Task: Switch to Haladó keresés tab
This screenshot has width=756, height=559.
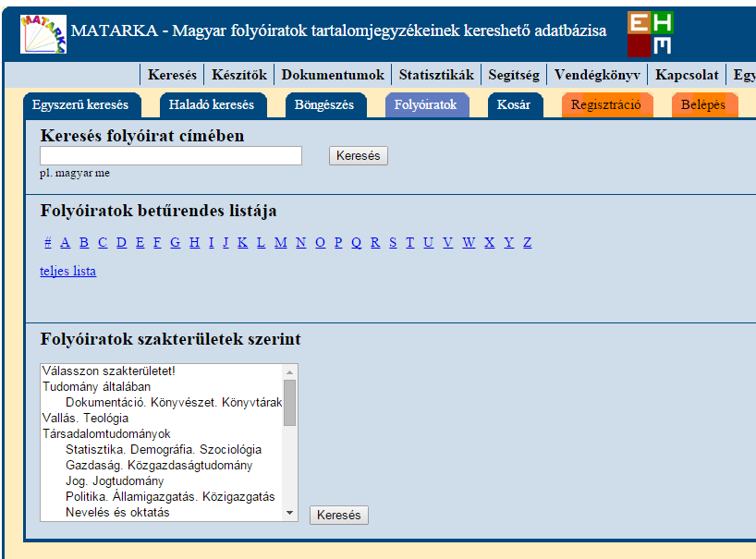Action: 212,104
